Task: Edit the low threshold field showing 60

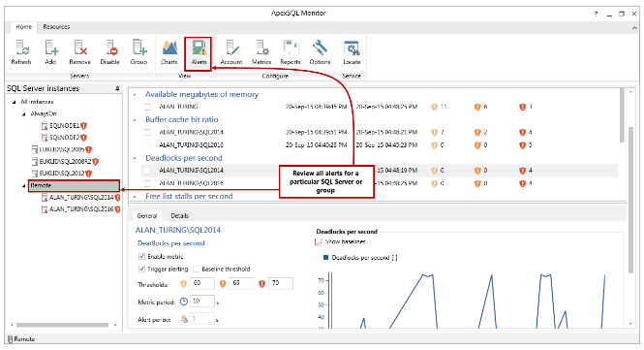Action: click(202, 283)
